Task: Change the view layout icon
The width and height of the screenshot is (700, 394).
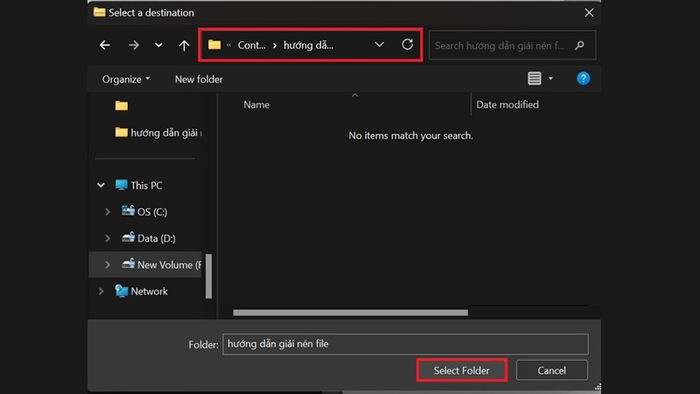Action: click(x=534, y=79)
